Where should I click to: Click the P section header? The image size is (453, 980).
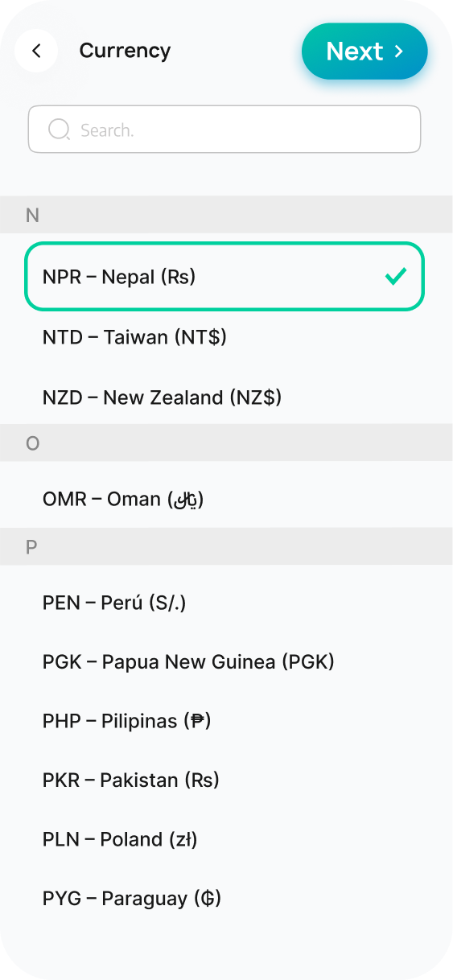coord(226,546)
